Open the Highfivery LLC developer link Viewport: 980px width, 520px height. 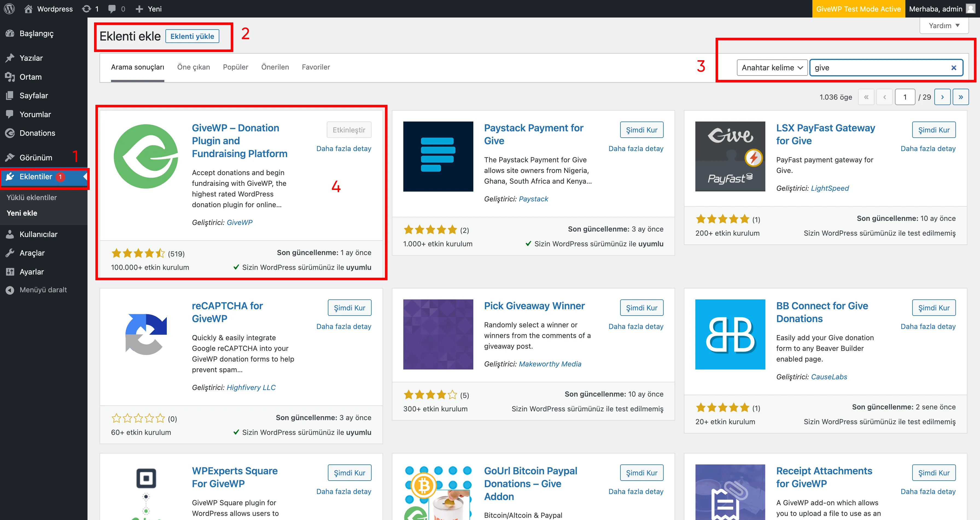pyautogui.click(x=251, y=387)
